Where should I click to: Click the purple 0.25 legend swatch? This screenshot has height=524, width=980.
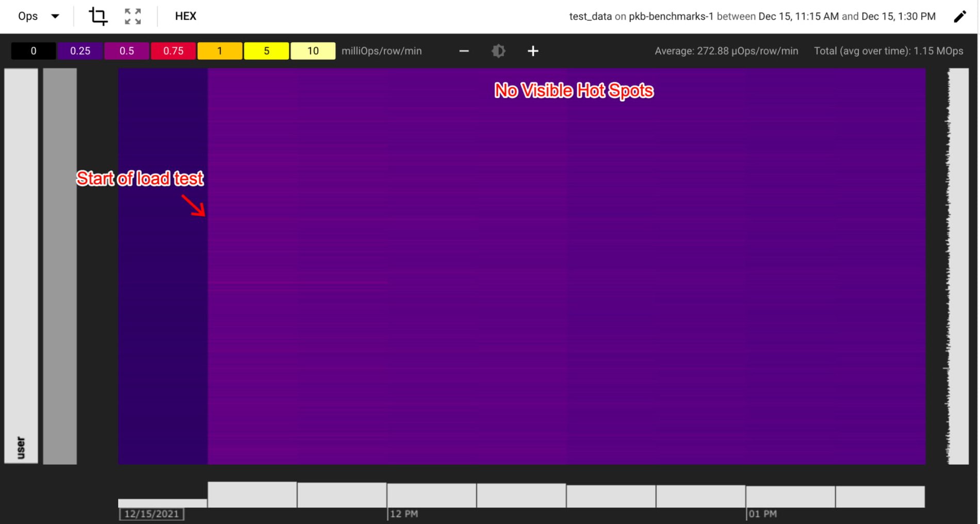[x=80, y=51]
